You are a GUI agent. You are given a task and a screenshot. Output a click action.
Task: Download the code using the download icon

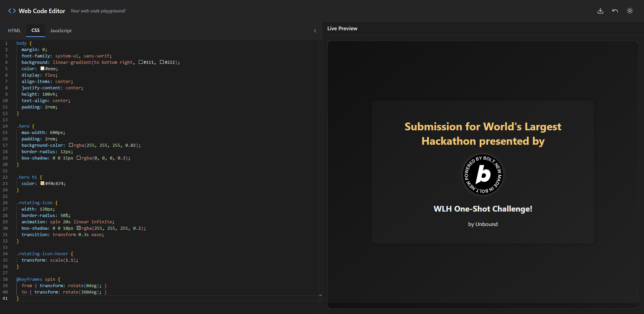[600, 11]
